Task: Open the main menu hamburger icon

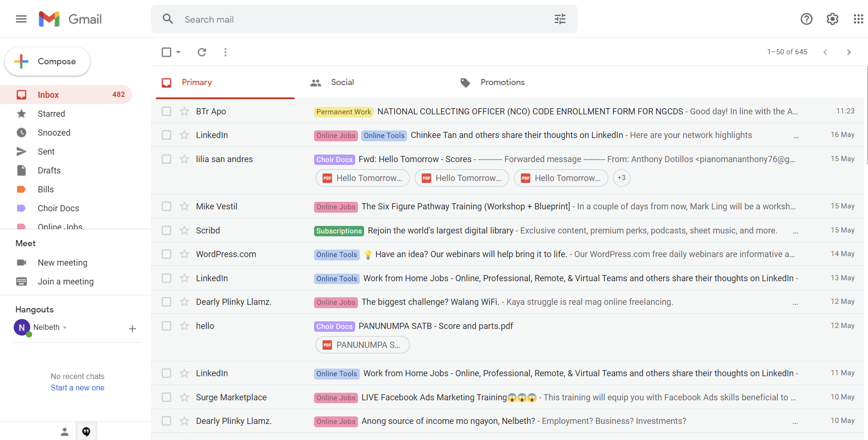Action: coord(21,19)
